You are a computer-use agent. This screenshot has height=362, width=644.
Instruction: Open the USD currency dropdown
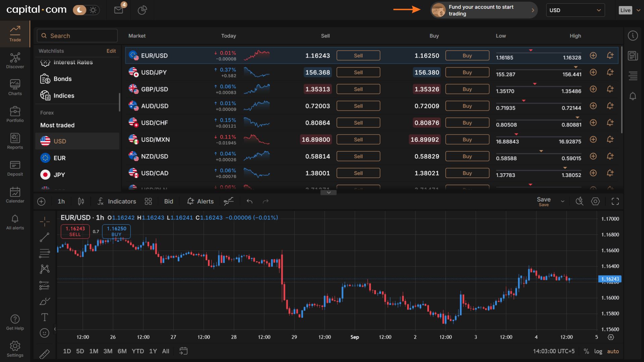575,10
